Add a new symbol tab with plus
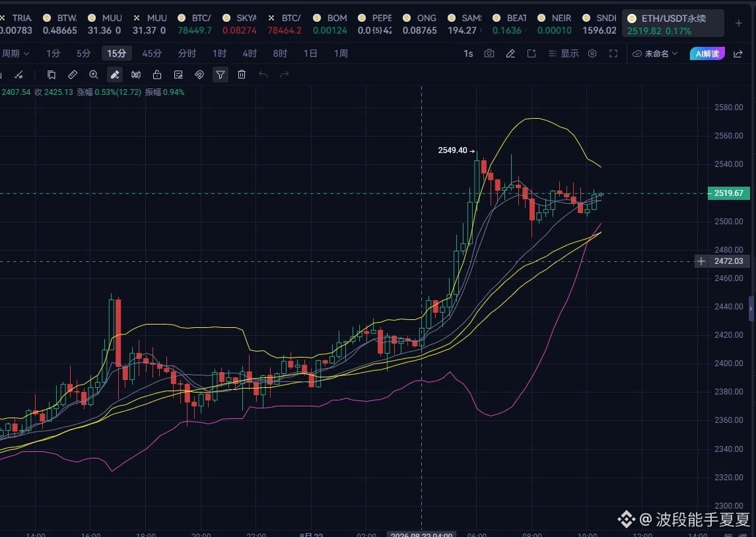The height and width of the screenshot is (537, 756). [x=739, y=23]
